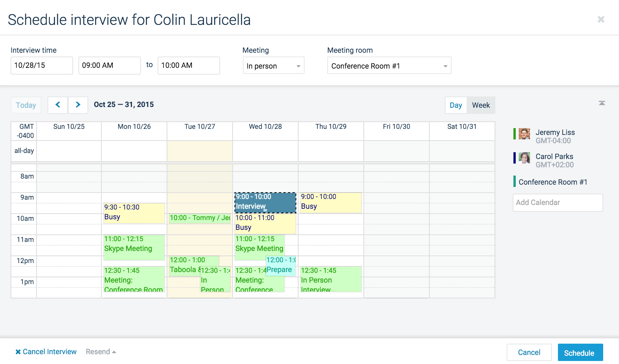Select the Week view tab
Viewport: 619px width, 364px height.
tap(481, 105)
